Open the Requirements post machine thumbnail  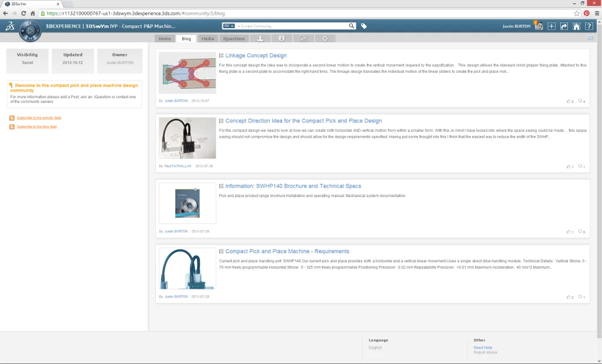point(188,268)
